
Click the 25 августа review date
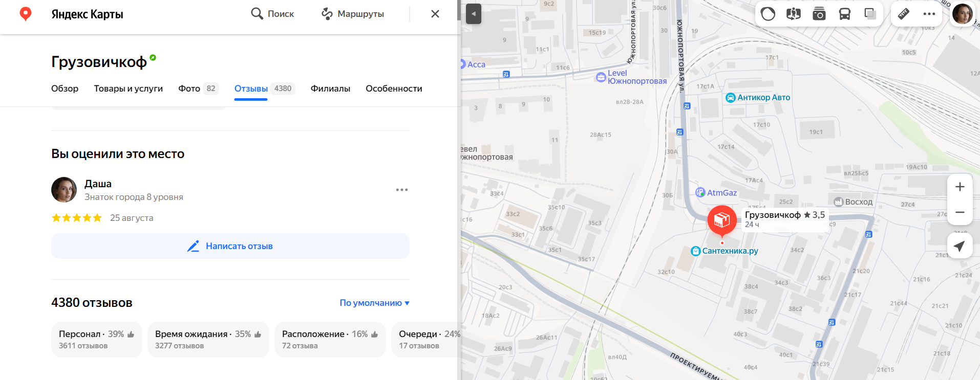click(x=132, y=218)
